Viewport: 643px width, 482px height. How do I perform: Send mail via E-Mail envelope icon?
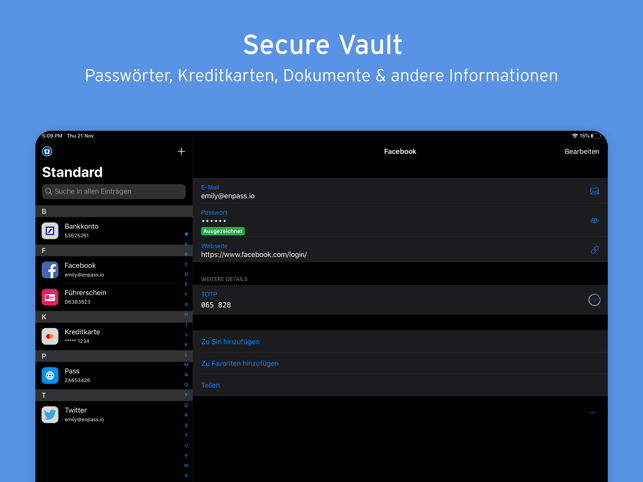(594, 191)
